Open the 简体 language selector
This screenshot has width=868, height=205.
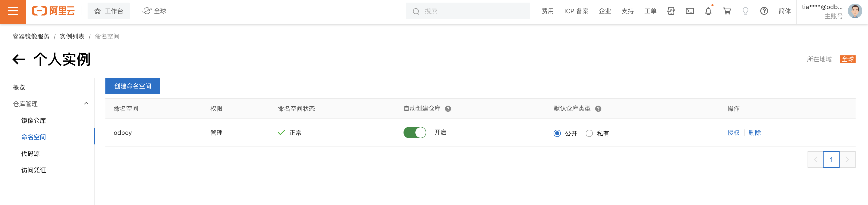tap(785, 11)
